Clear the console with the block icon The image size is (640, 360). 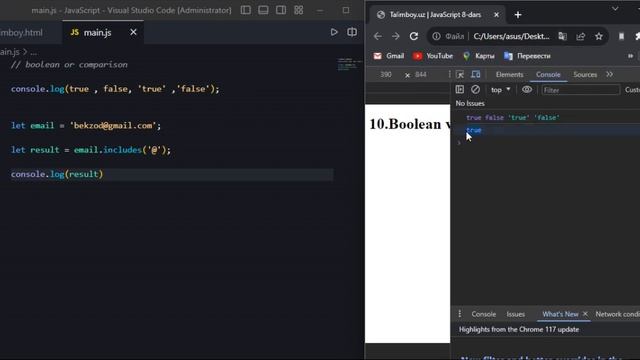(476, 89)
